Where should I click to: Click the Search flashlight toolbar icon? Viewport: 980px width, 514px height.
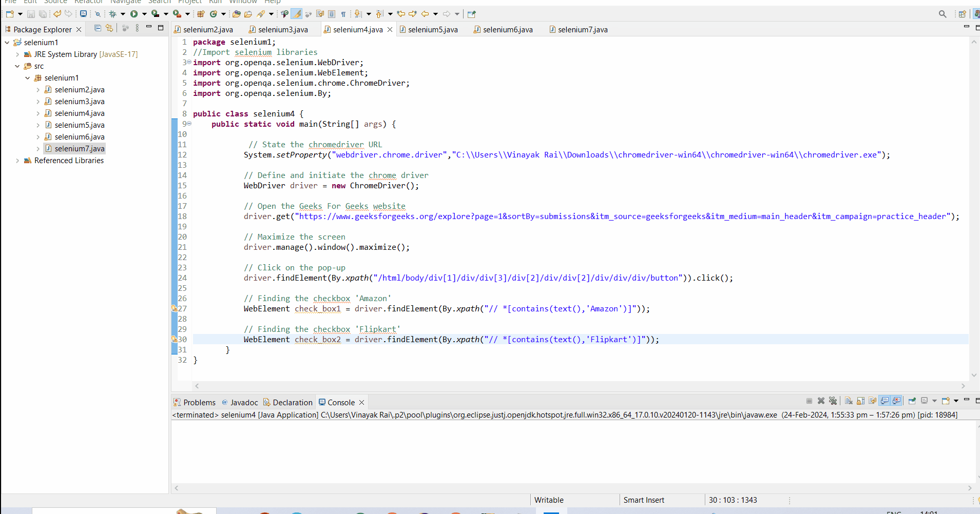point(261,14)
